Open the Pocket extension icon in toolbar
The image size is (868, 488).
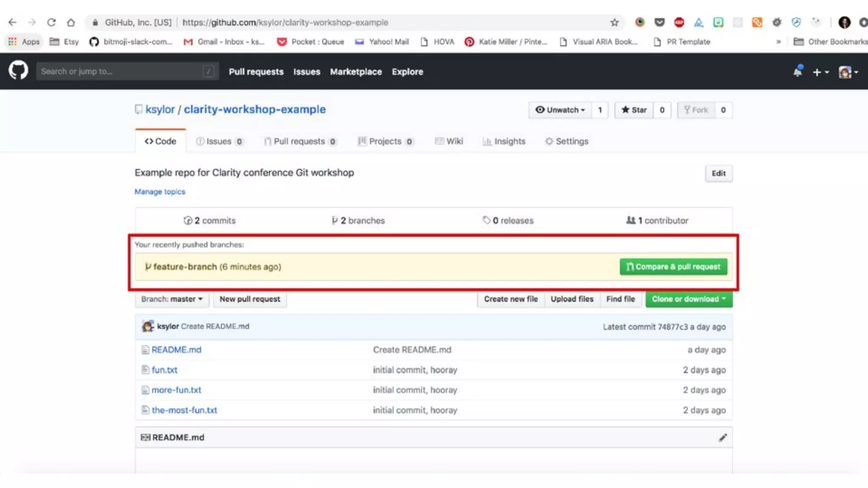[659, 22]
